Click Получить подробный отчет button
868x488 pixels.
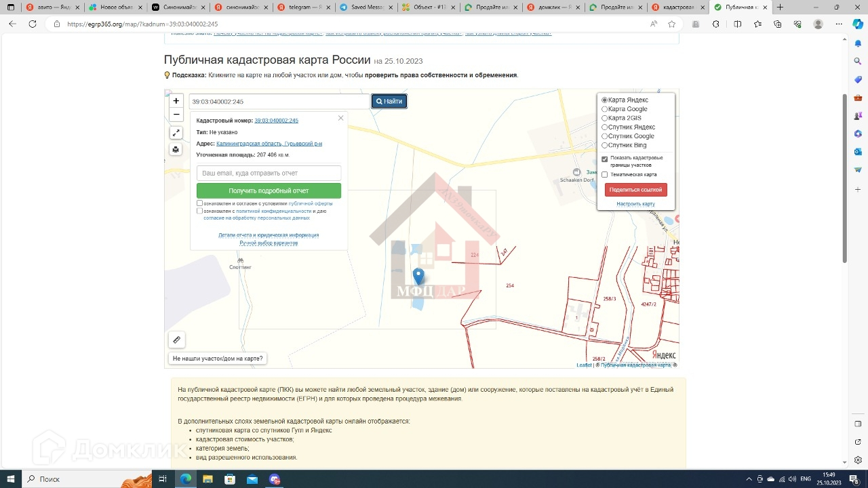click(269, 191)
